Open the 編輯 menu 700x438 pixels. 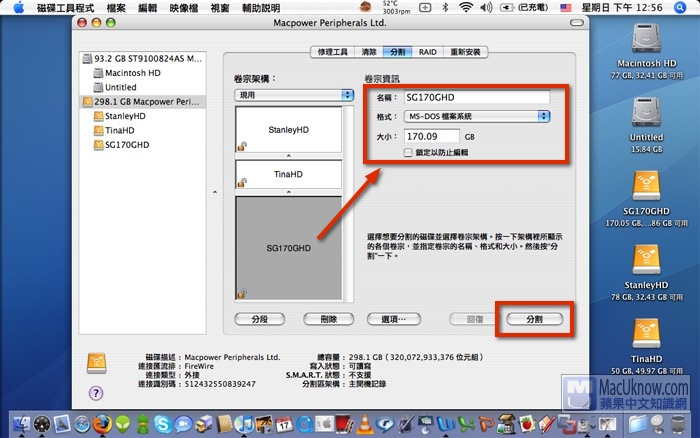[147, 8]
